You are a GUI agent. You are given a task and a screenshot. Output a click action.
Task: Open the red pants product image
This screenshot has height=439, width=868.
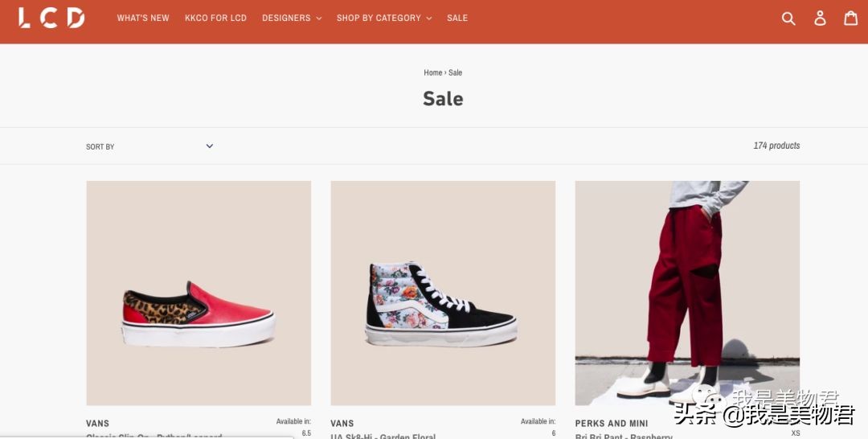click(687, 293)
